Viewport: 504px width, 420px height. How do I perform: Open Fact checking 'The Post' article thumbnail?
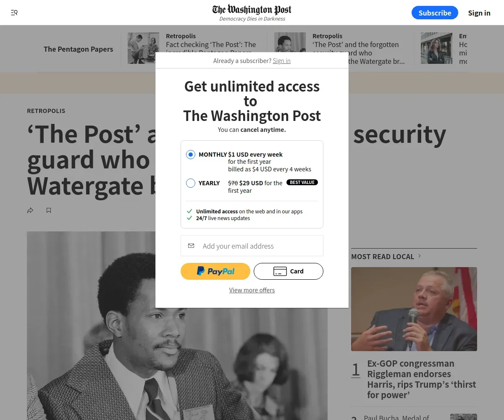click(143, 48)
